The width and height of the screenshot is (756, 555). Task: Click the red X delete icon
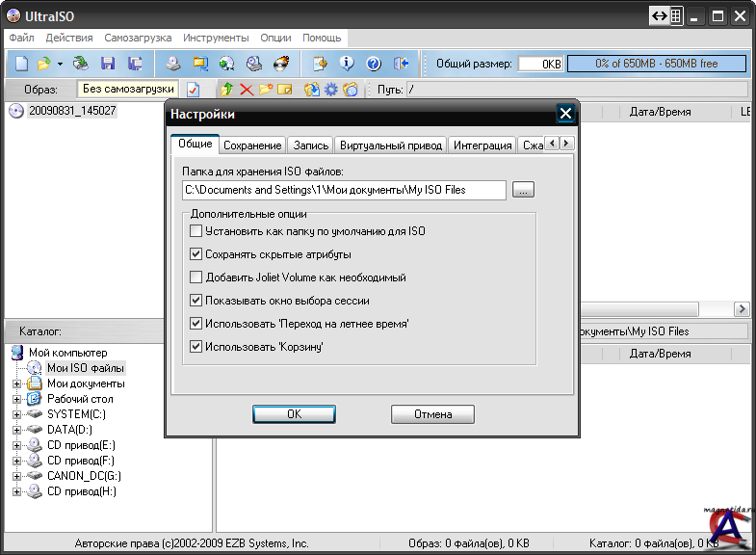coord(247,90)
